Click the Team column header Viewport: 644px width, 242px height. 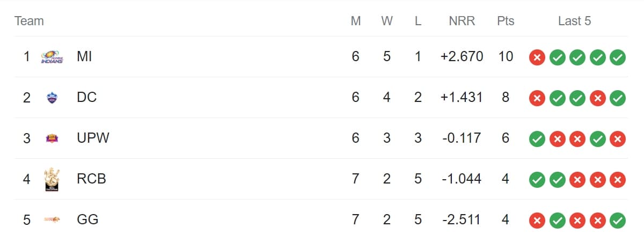pyautogui.click(x=29, y=21)
